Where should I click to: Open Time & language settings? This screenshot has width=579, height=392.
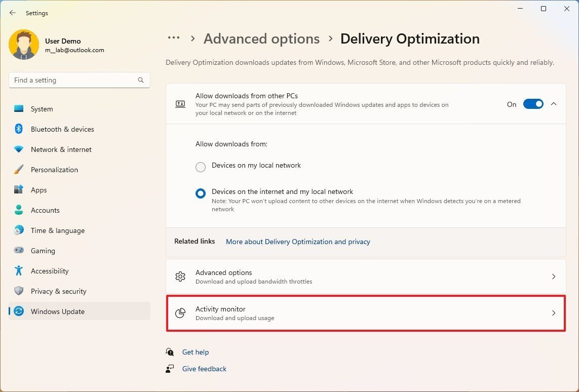click(x=80, y=231)
